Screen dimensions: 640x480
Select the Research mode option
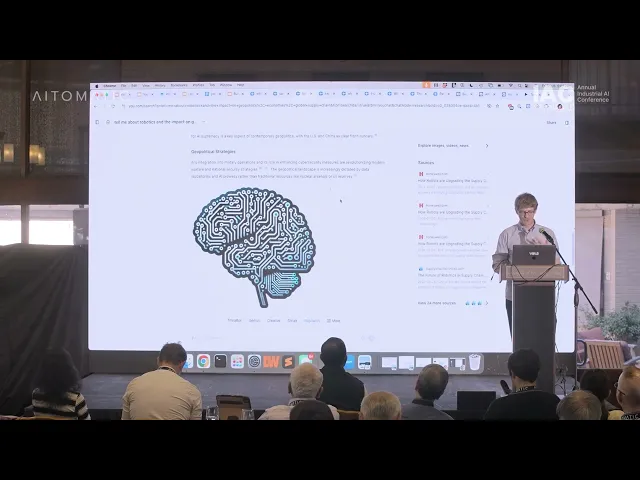pos(312,321)
